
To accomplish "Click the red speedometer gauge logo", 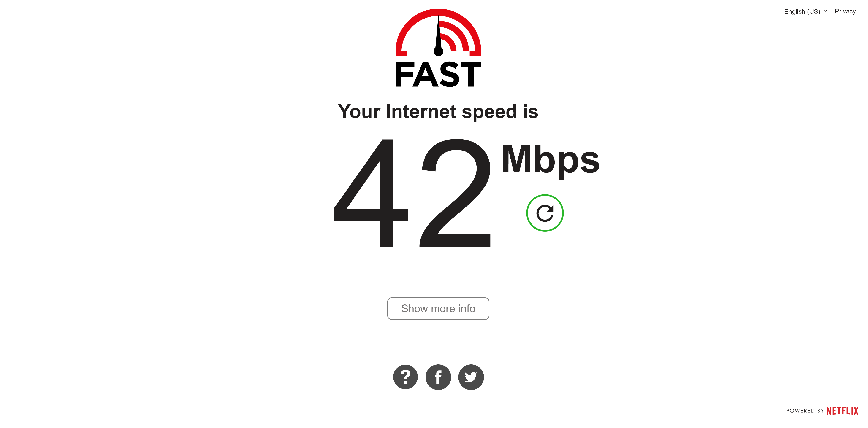I will pyautogui.click(x=438, y=32).
